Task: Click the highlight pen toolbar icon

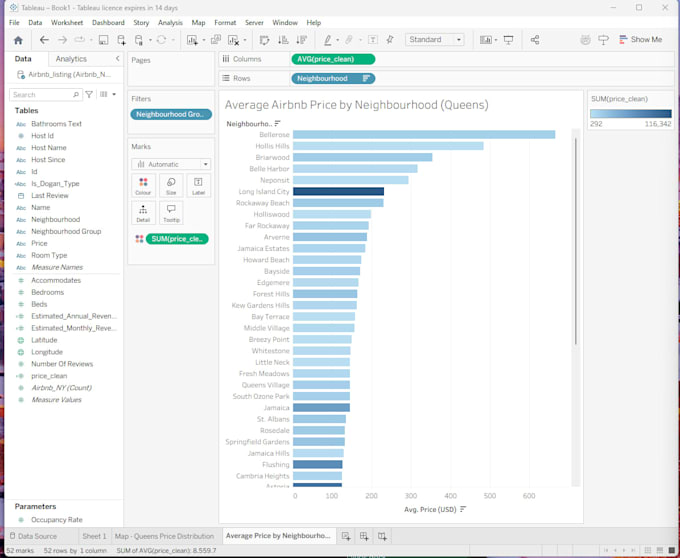Action: tap(328, 40)
